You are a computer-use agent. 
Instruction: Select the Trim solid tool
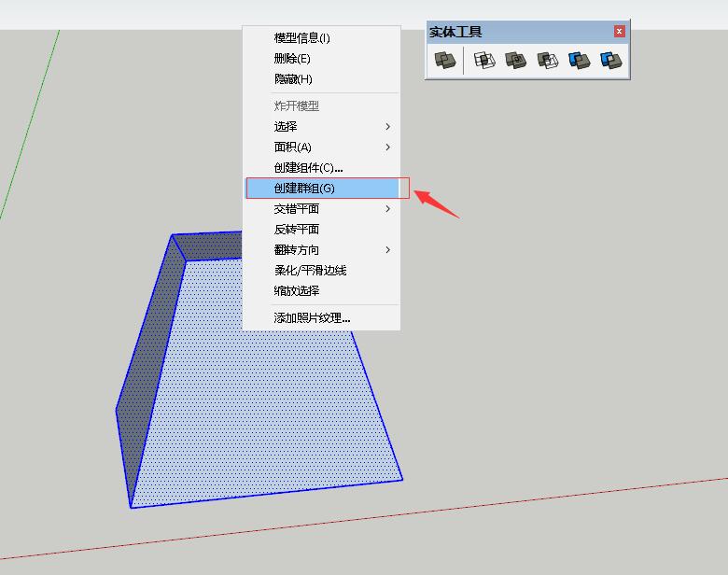click(x=580, y=62)
